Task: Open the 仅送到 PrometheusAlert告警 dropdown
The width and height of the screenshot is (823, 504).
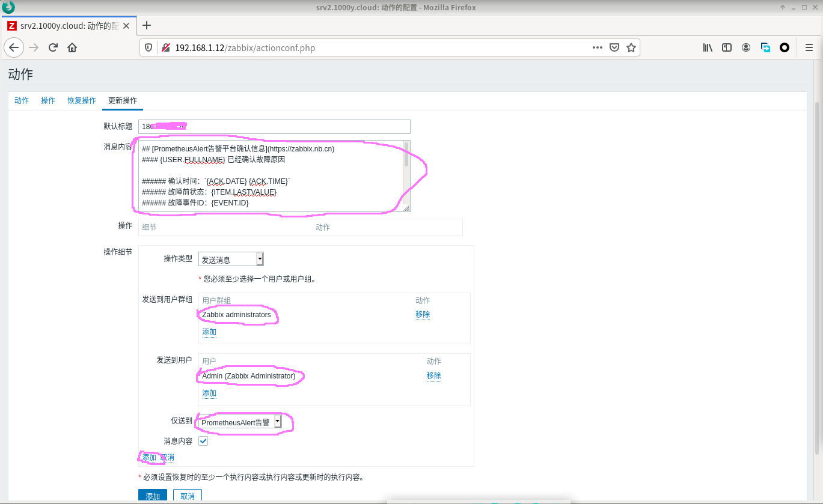Action: tap(240, 422)
